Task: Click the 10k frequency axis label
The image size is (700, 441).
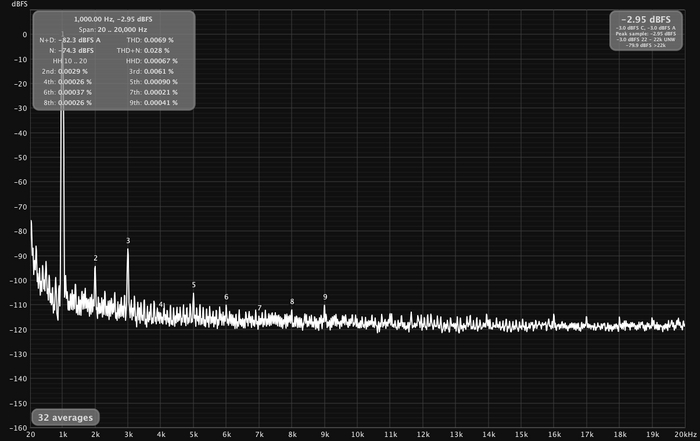Action: (357, 435)
